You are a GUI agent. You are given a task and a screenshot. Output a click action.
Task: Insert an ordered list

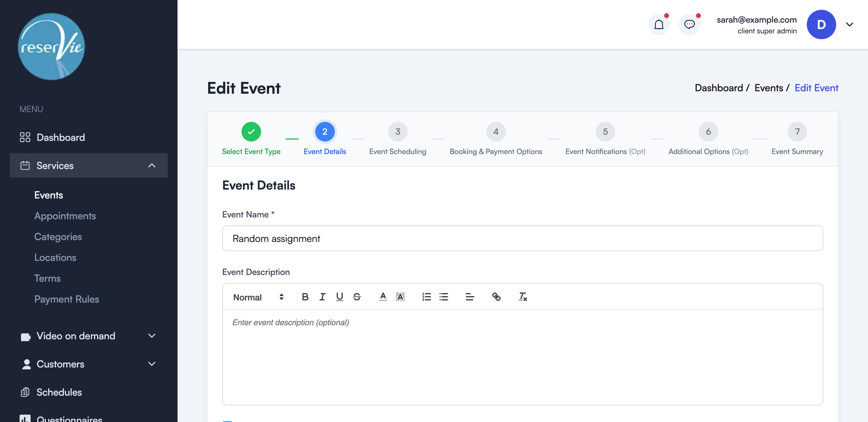pos(426,297)
